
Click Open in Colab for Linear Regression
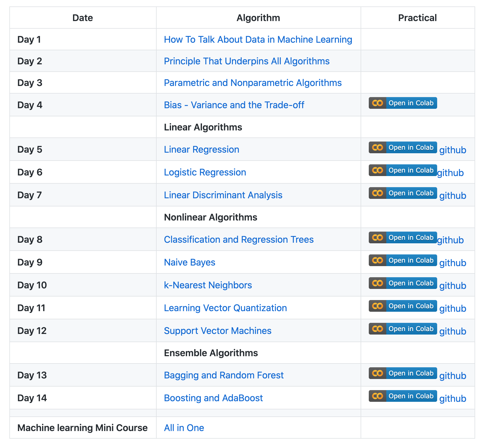(x=402, y=148)
